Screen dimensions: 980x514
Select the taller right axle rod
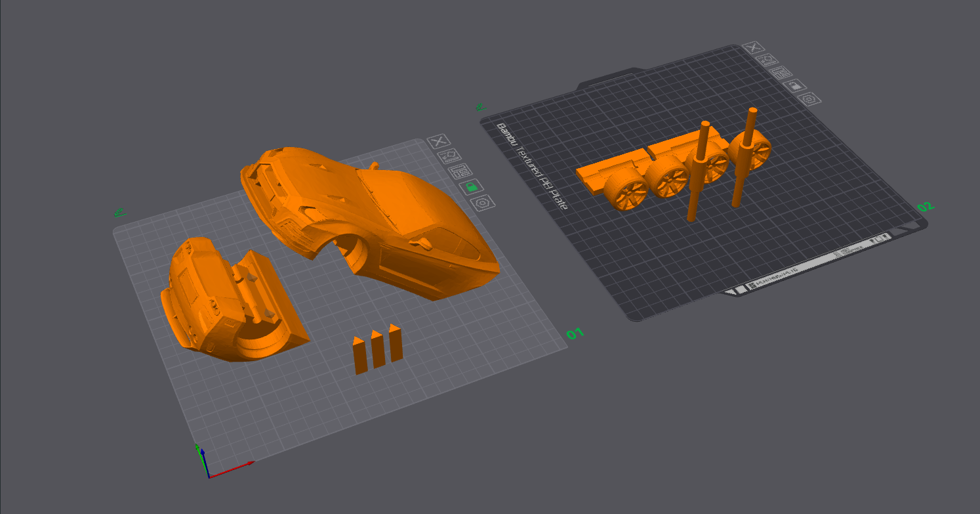pos(745,157)
